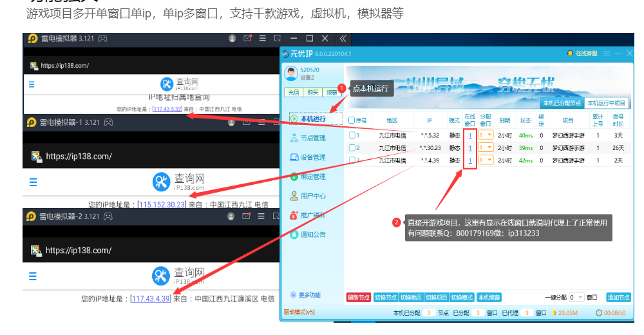
Task: Open the ip138 page menu in 雷电模拟器
Action: coord(32,84)
